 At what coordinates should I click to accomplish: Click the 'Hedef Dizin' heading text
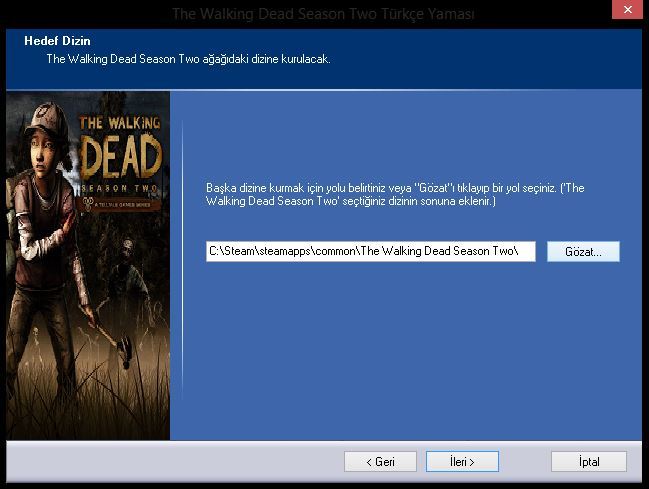tap(57, 41)
